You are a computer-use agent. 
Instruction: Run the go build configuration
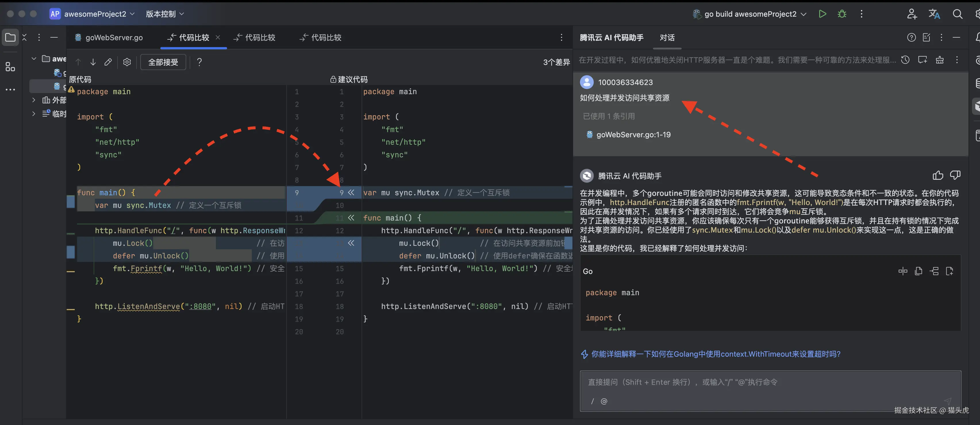pos(822,14)
